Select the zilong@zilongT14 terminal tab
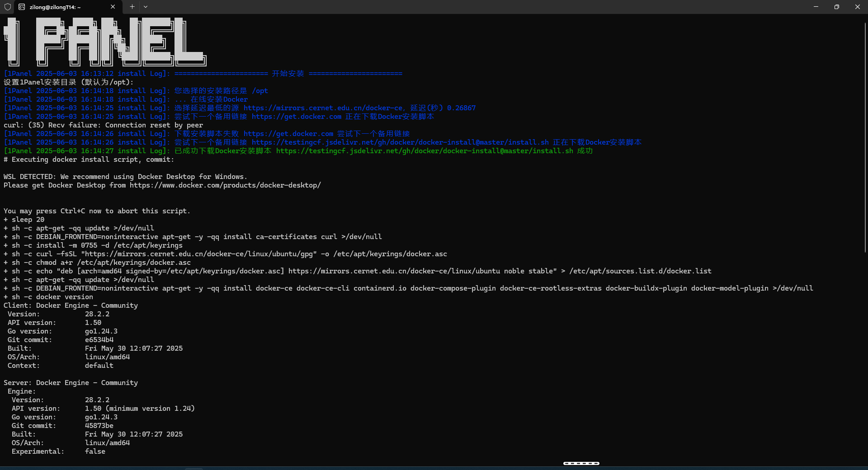The image size is (868, 470). (x=68, y=7)
